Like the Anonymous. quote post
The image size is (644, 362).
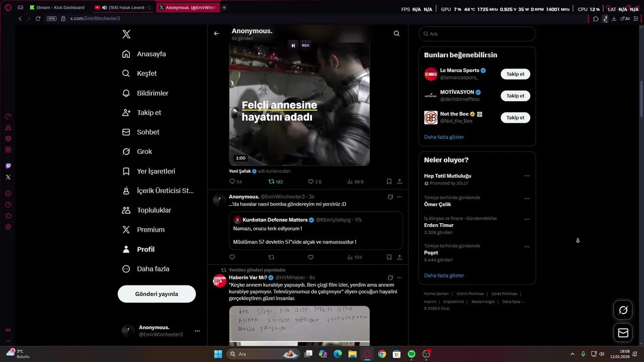click(x=310, y=257)
